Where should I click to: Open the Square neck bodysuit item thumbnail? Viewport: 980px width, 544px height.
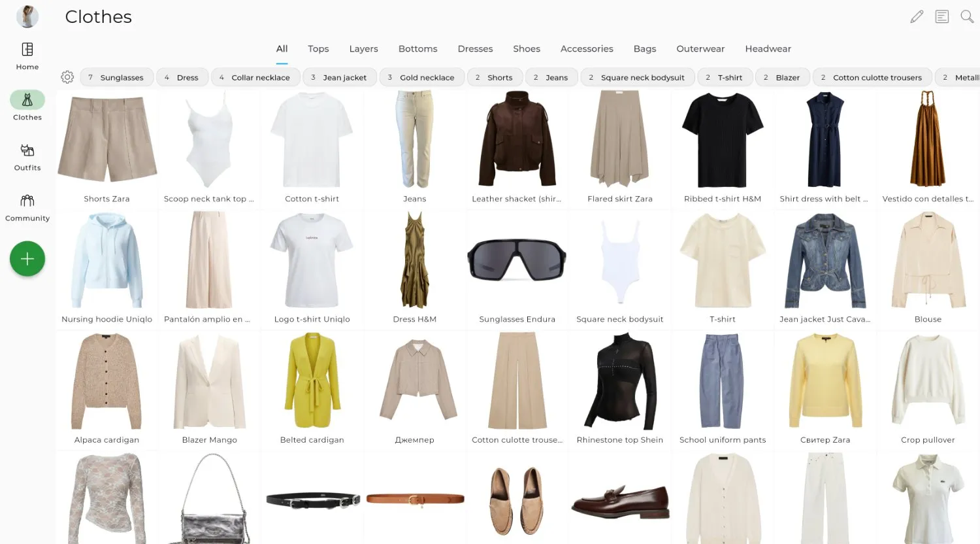coord(620,262)
